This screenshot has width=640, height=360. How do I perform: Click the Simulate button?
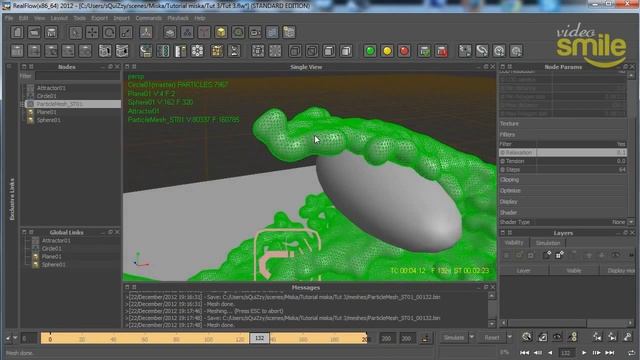point(454,338)
